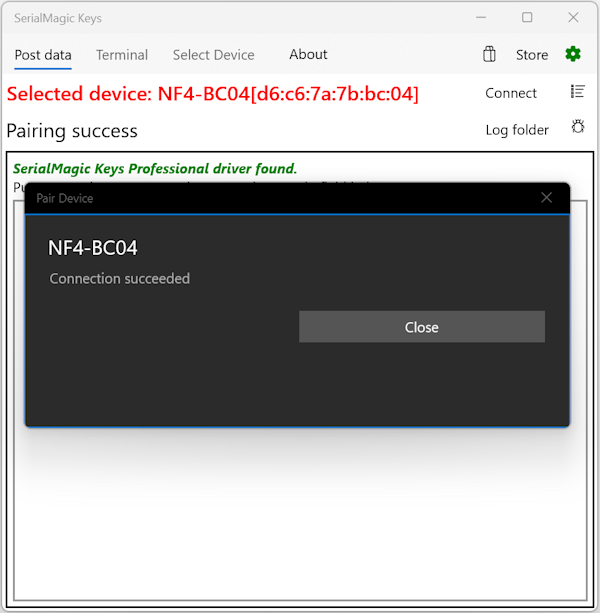Open the About tab

click(x=308, y=54)
